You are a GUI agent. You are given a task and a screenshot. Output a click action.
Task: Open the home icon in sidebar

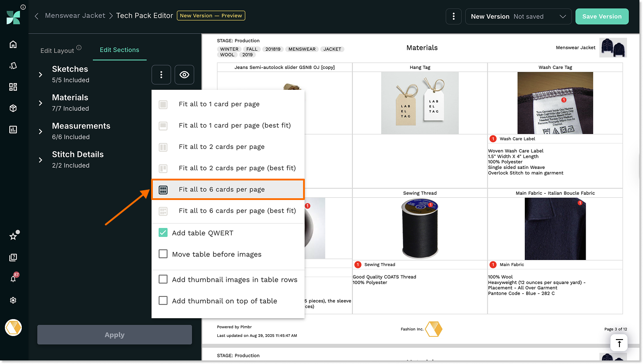coord(13,44)
